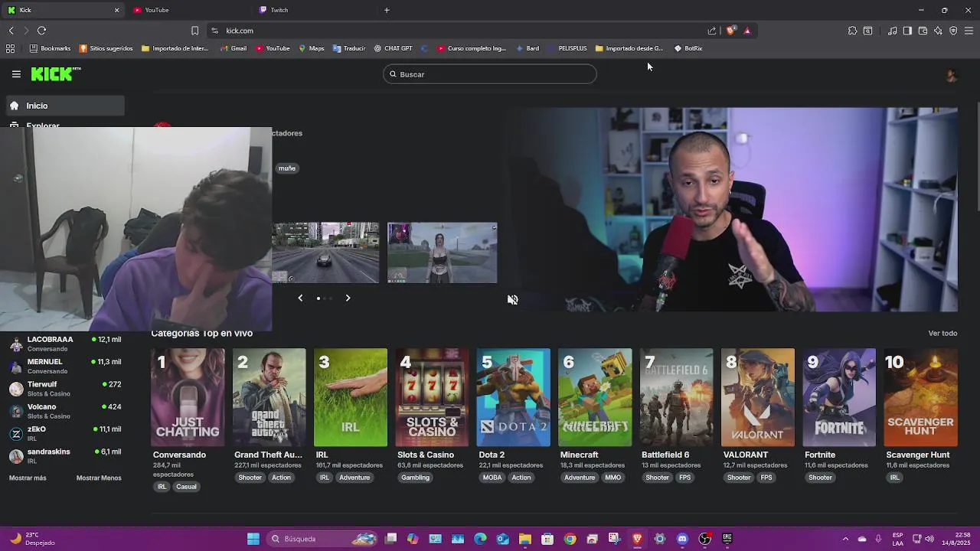Expand channel list with Mostrar más
The height and width of the screenshot is (551, 980).
tap(28, 478)
